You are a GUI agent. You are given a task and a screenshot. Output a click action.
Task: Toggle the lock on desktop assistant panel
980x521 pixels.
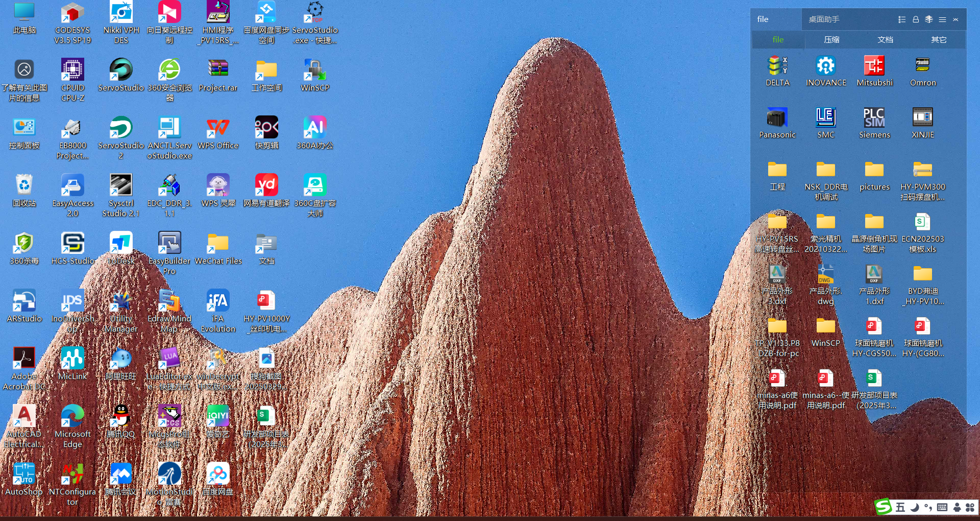click(x=916, y=19)
